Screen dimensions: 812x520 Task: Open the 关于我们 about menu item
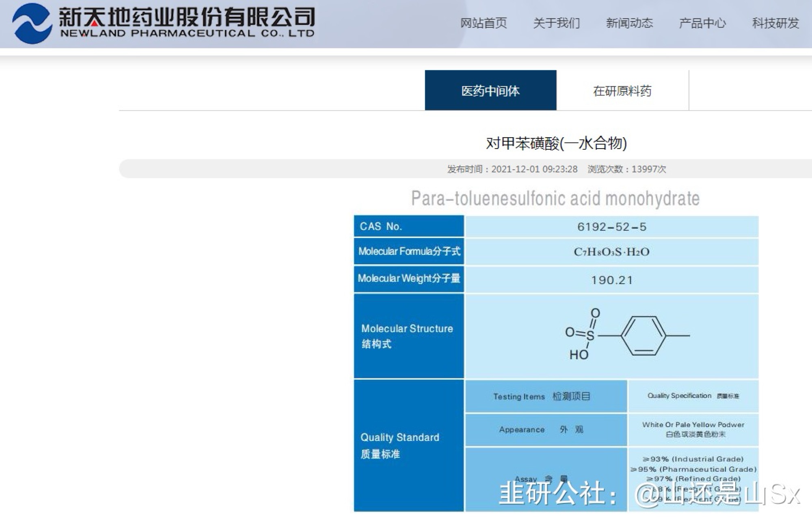556,23
